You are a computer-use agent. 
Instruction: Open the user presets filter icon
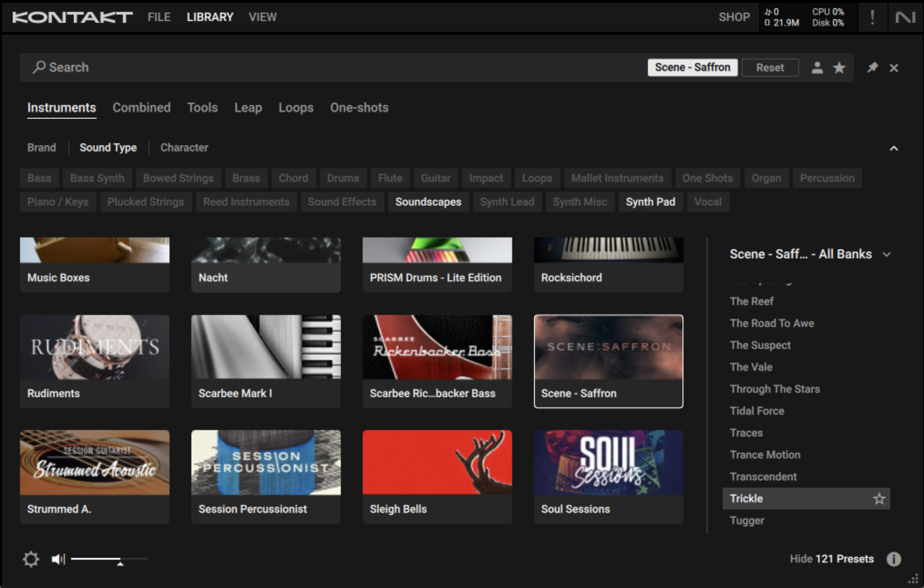(817, 67)
